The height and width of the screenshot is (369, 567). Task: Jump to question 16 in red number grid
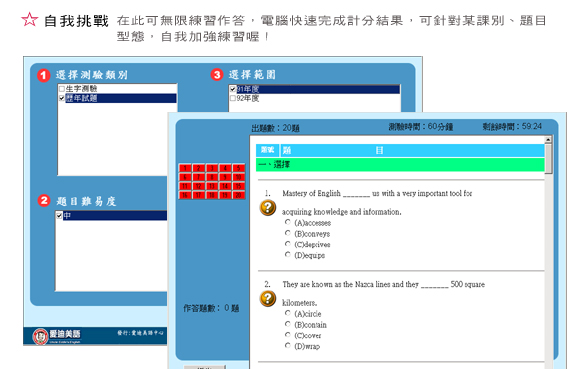[x=185, y=195]
